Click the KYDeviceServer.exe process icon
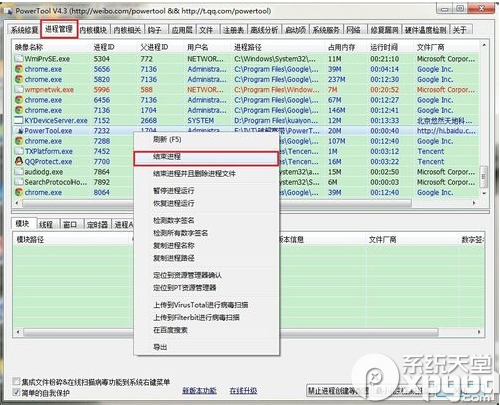This screenshot has width=500, height=405. point(19,120)
